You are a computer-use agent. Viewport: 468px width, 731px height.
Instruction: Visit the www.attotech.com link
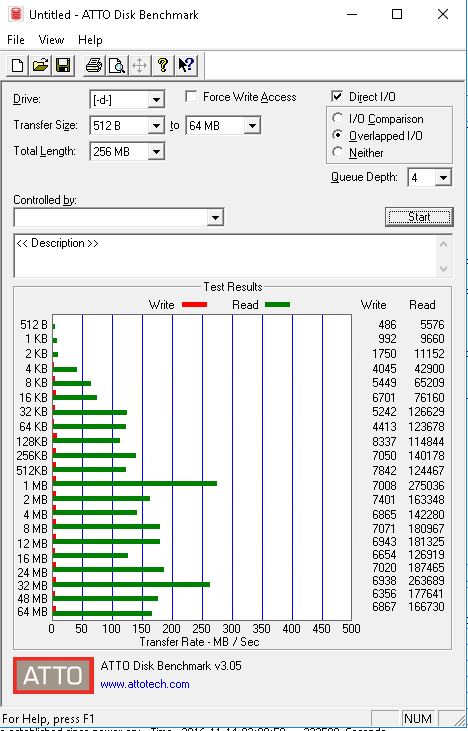[x=145, y=684]
